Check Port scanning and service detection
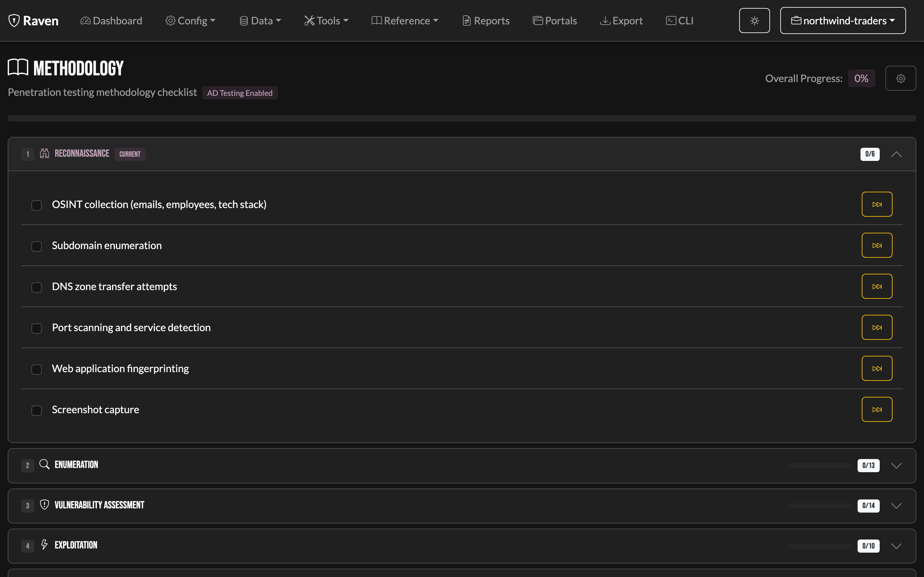The height and width of the screenshot is (577, 924). tap(37, 328)
